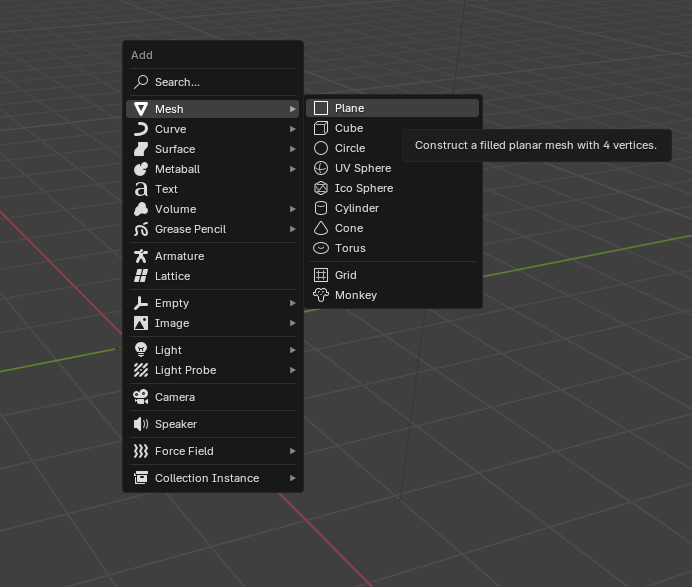This screenshot has height=587, width=692.
Task: Expand the Curve submenu arrow
Action: [x=292, y=129]
